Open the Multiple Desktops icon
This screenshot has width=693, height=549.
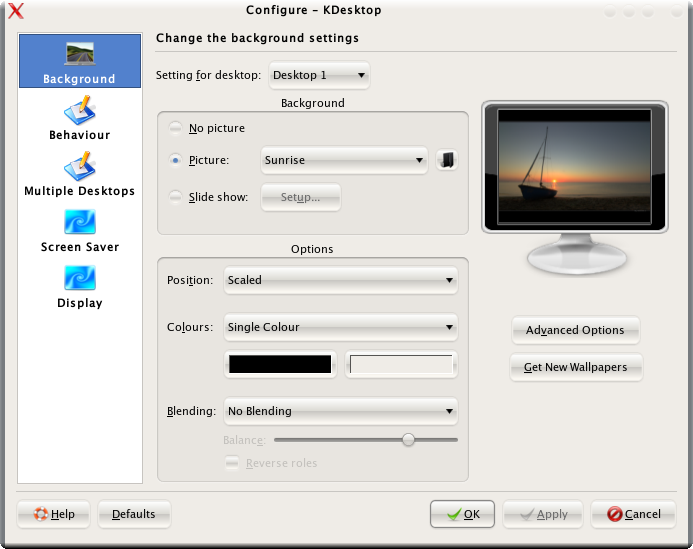click(80, 174)
